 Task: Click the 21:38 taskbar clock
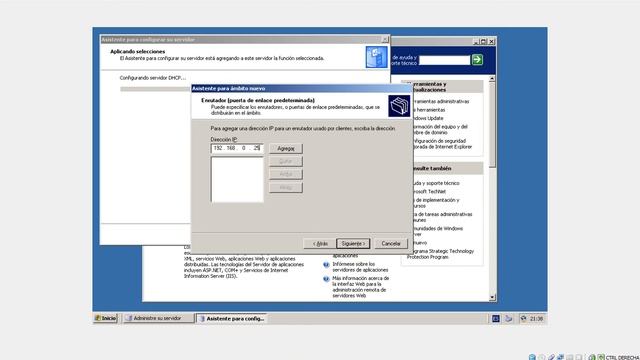click(x=536, y=318)
